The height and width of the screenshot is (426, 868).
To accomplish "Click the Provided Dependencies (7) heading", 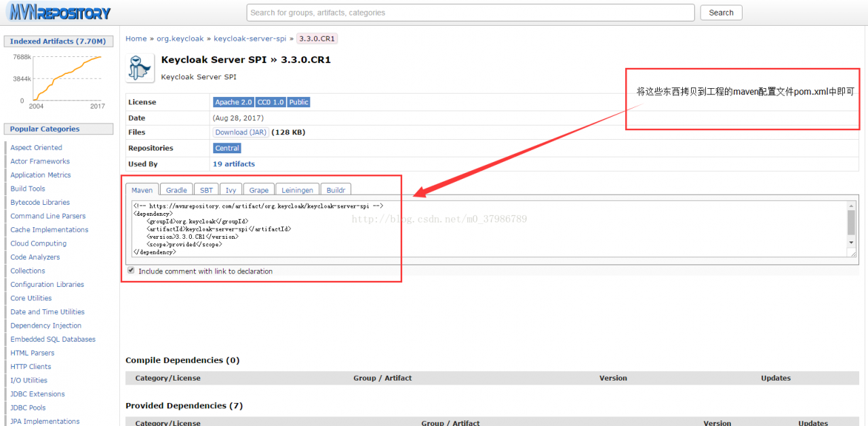I will 184,406.
